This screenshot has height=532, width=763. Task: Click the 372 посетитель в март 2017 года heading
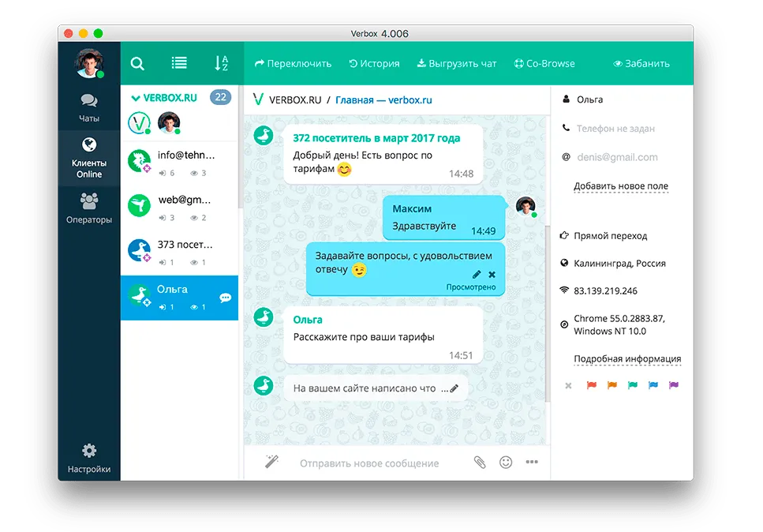376,138
